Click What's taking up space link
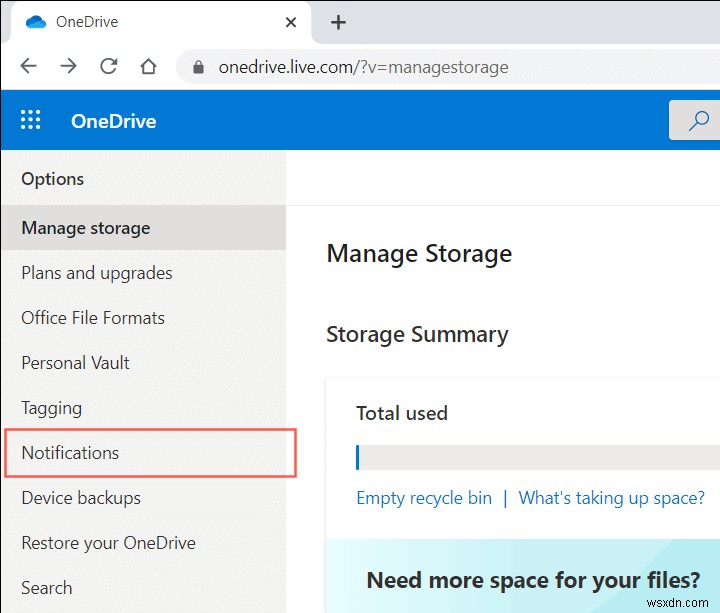The height and width of the screenshot is (613, 720). pyautogui.click(x=611, y=498)
